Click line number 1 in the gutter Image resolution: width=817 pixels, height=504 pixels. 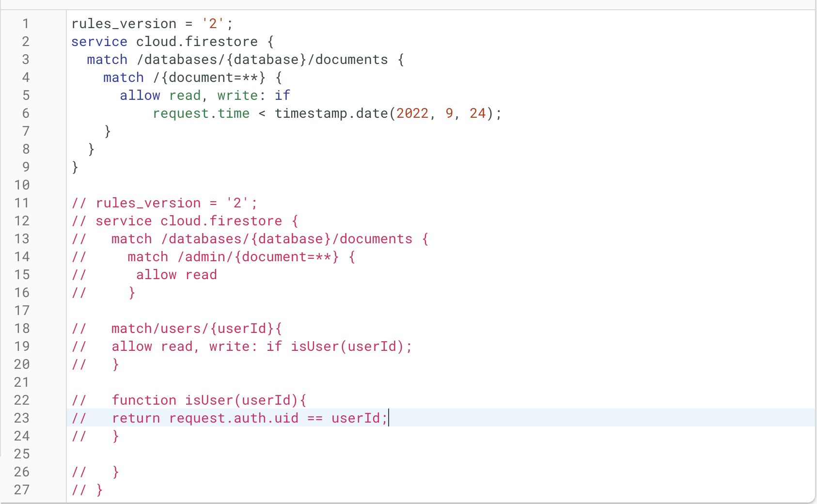26,24
